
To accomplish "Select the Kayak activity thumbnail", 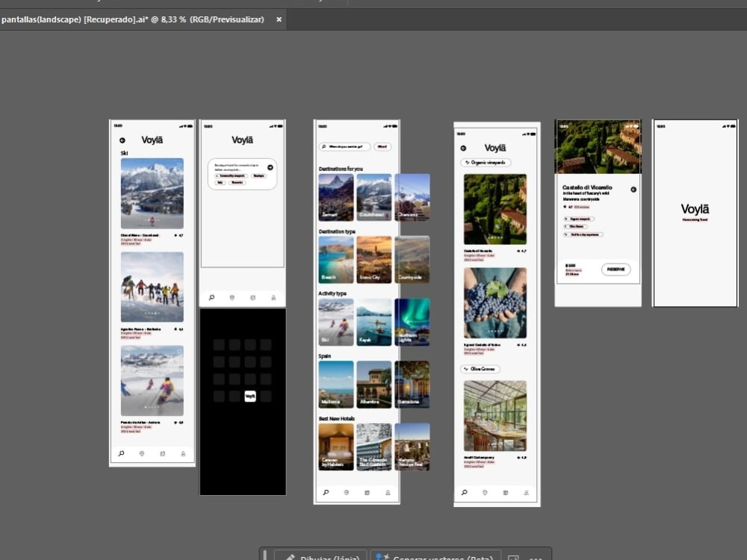I will click(x=374, y=322).
